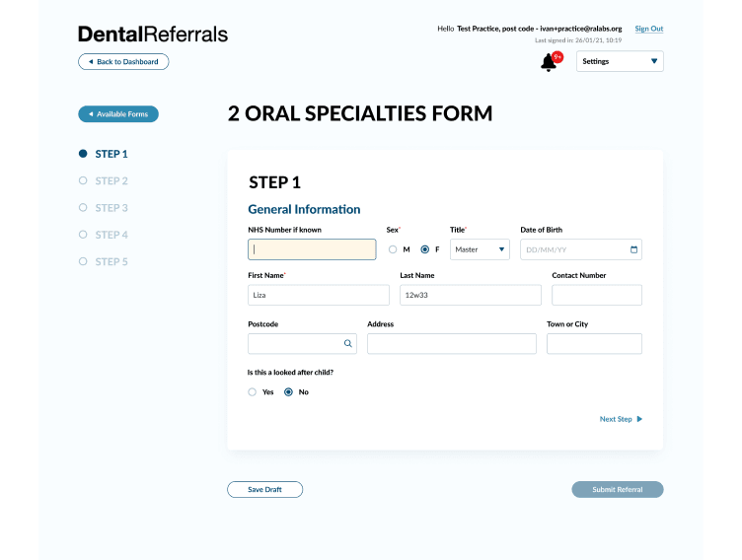Select the M sex radio button
This screenshot has width=742, height=560.
tap(393, 249)
